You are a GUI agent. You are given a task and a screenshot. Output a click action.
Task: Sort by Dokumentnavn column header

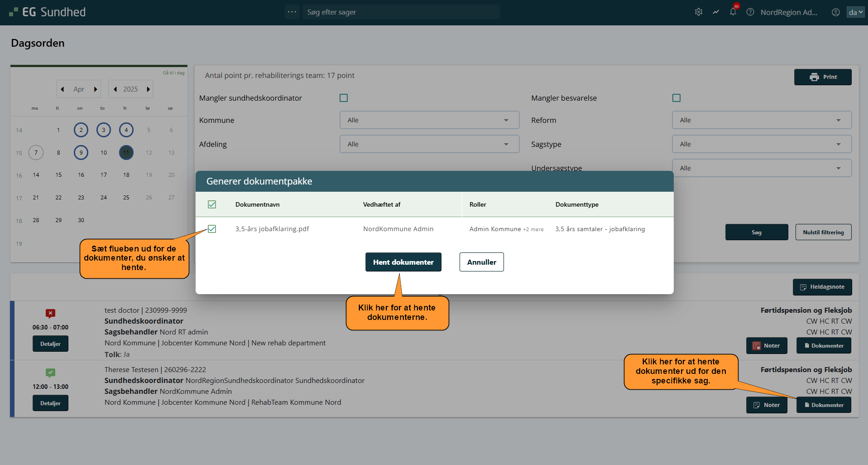(257, 204)
